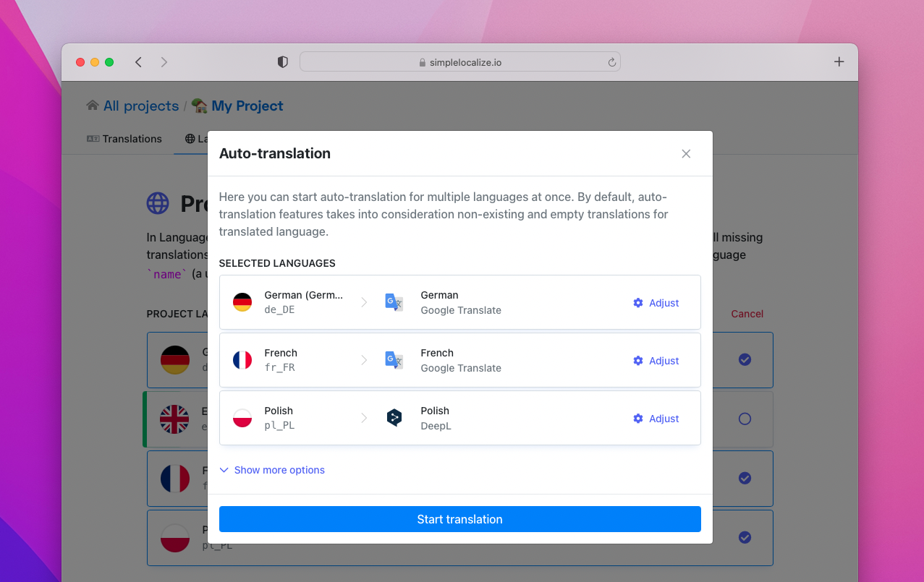Toggle Polish language checkmark in background list
This screenshot has width=924, height=582.
coord(745,537)
